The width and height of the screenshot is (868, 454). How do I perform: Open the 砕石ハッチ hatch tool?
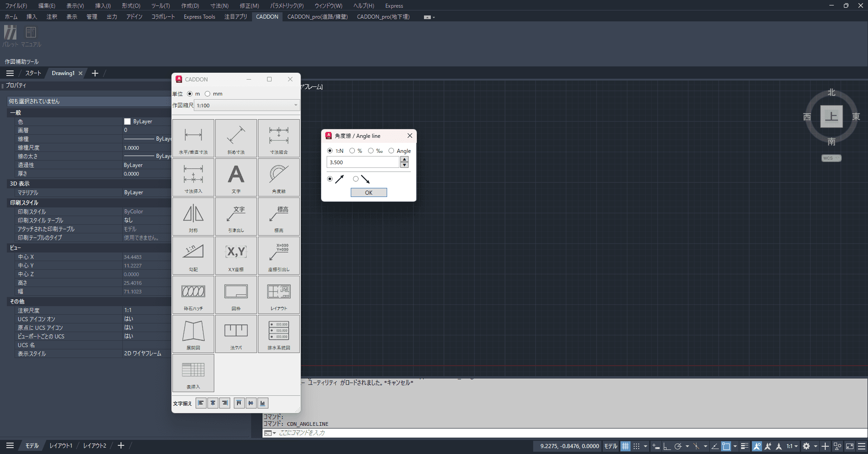[x=193, y=294]
